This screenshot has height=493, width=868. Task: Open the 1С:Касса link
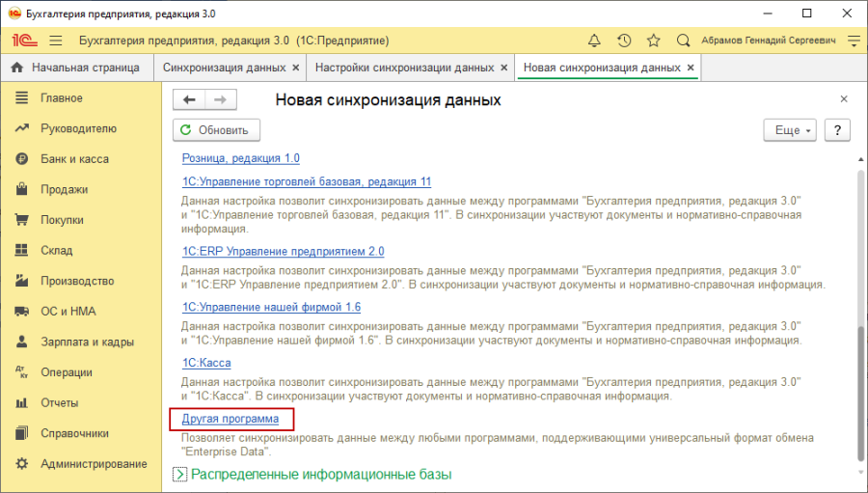coord(206,363)
